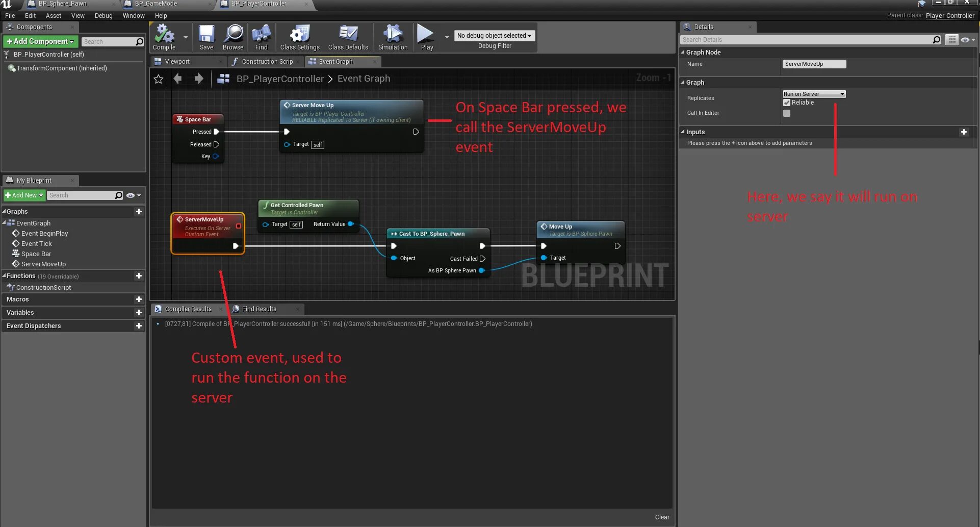Viewport: 980px width, 527px height.
Task: Edit the ServerMoveUp name field
Action: 814,64
